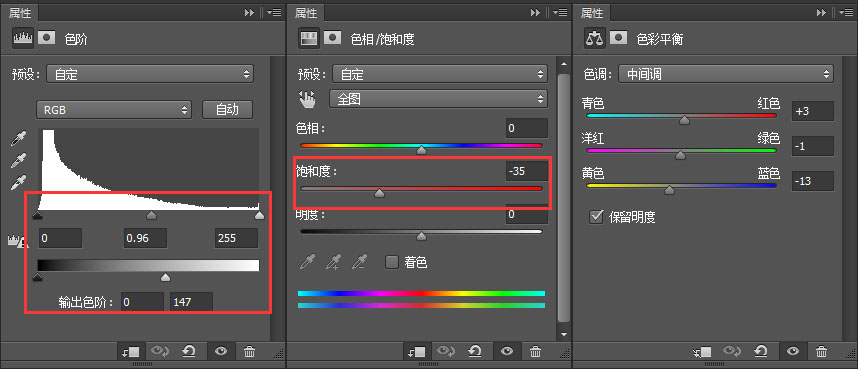Viewport: 858px width, 369px height.
Task: Open the Levels 预设 preset dropdown
Action: [149, 74]
